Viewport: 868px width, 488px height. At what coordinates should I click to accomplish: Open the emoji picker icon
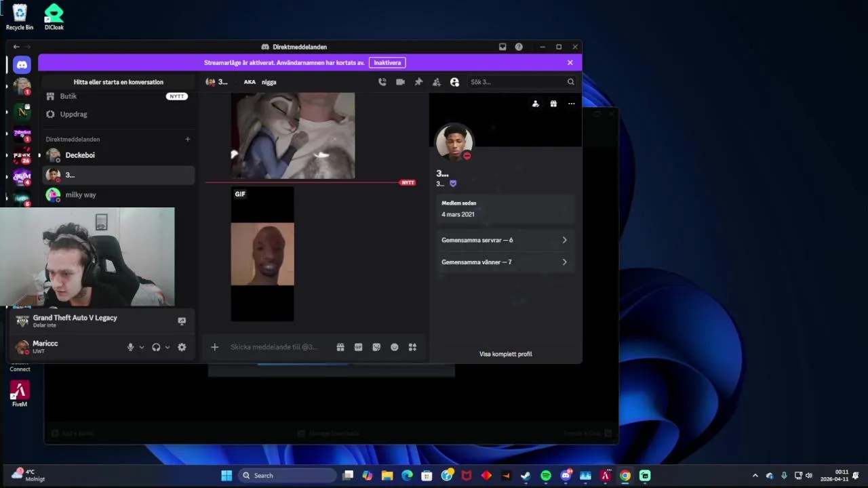(x=394, y=347)
